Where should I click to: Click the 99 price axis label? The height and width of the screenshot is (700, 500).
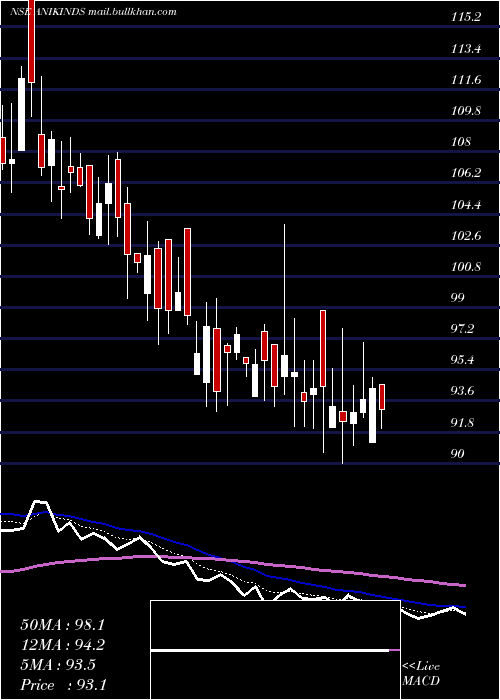(458, 298)
